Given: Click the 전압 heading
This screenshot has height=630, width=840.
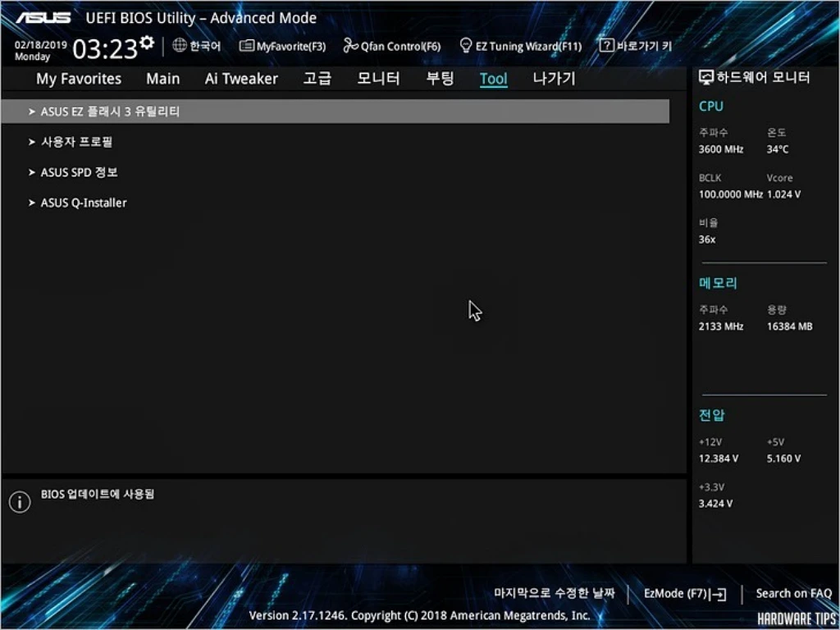Looking at the screenshot, I should [x=711, y=415].
